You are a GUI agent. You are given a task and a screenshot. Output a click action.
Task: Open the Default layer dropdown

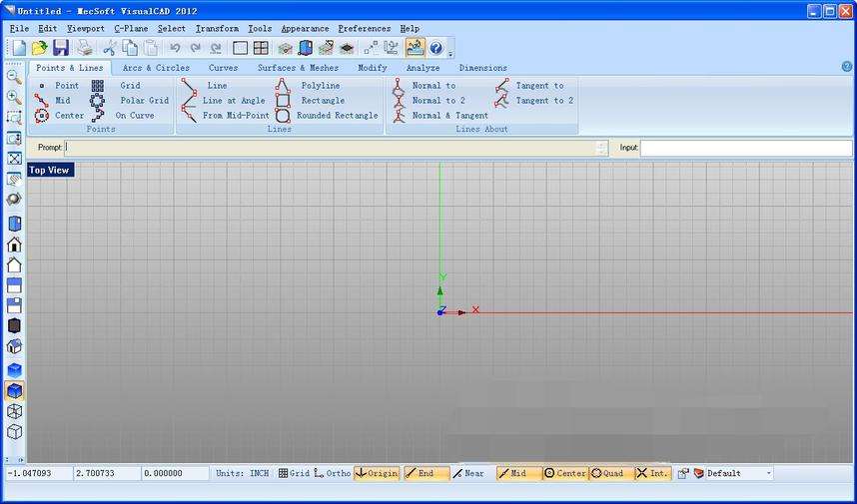coord(769,473)
